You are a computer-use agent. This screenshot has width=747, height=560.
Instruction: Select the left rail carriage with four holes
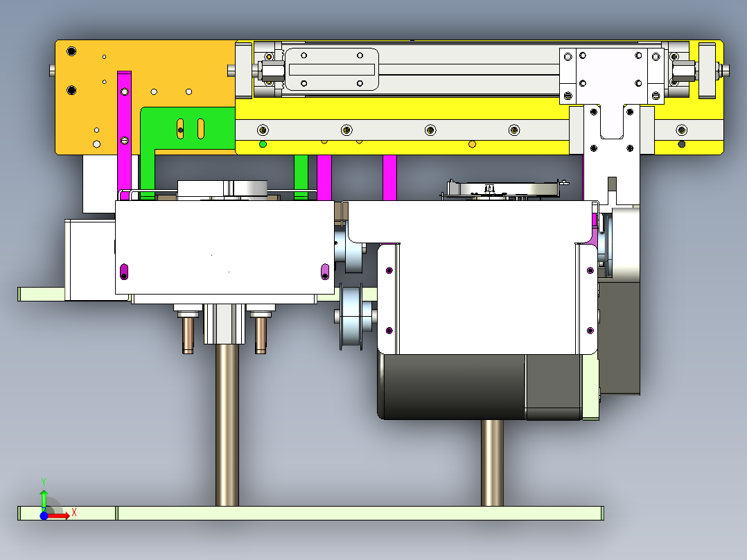331,69
